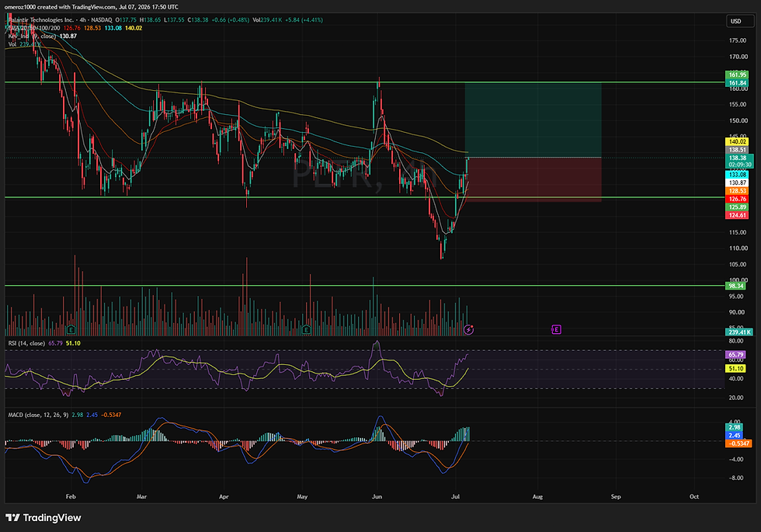The image size is (761, 532).
Task: Select the green take-profit zone of long position
Action: pyautogui.click(x=533, y=120)
